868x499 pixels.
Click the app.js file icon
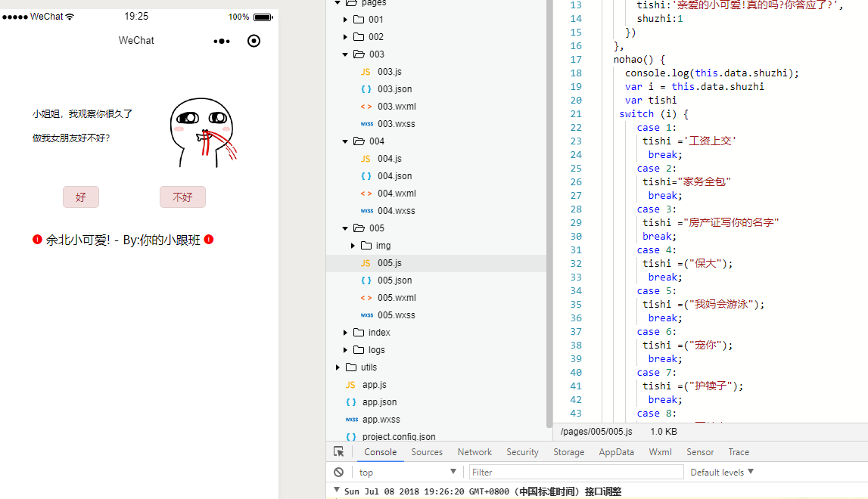tap(350, 385)
